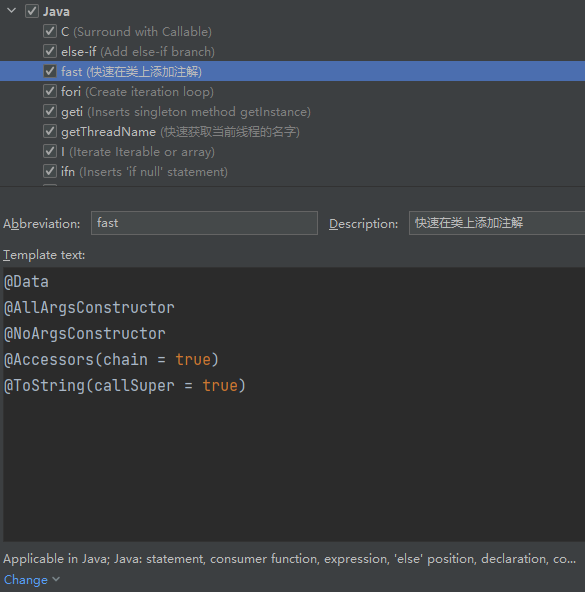
Task: Toggle the Java group checkbox
Action: click(x=32, y=11)
